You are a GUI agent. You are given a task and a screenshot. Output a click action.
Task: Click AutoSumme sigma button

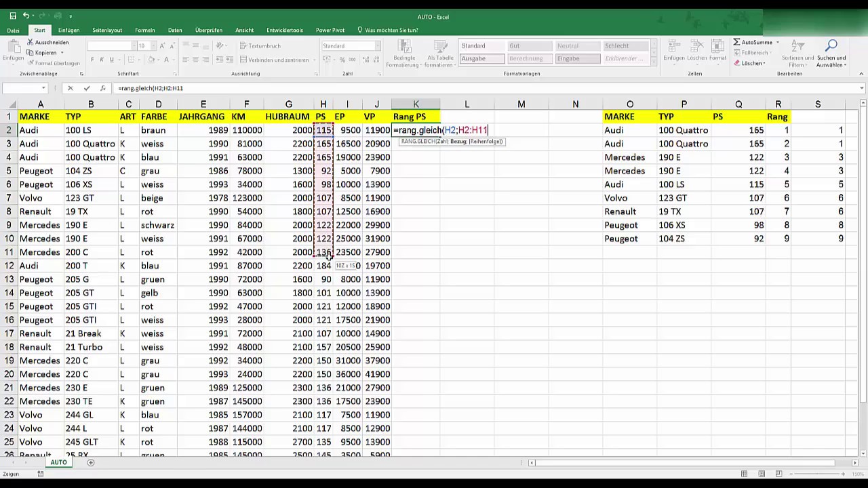tap(753, 42)
